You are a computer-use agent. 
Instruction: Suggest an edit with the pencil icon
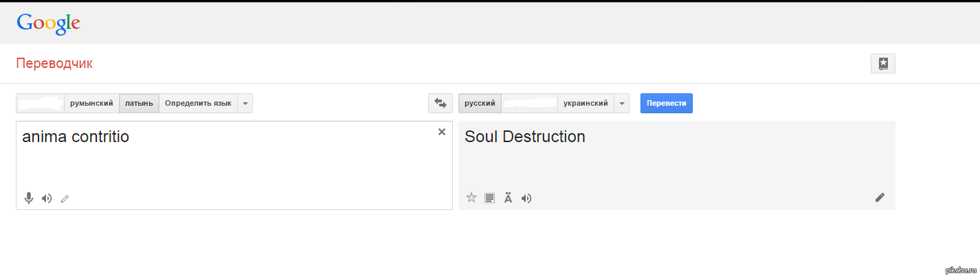click(x=880, y=198)
